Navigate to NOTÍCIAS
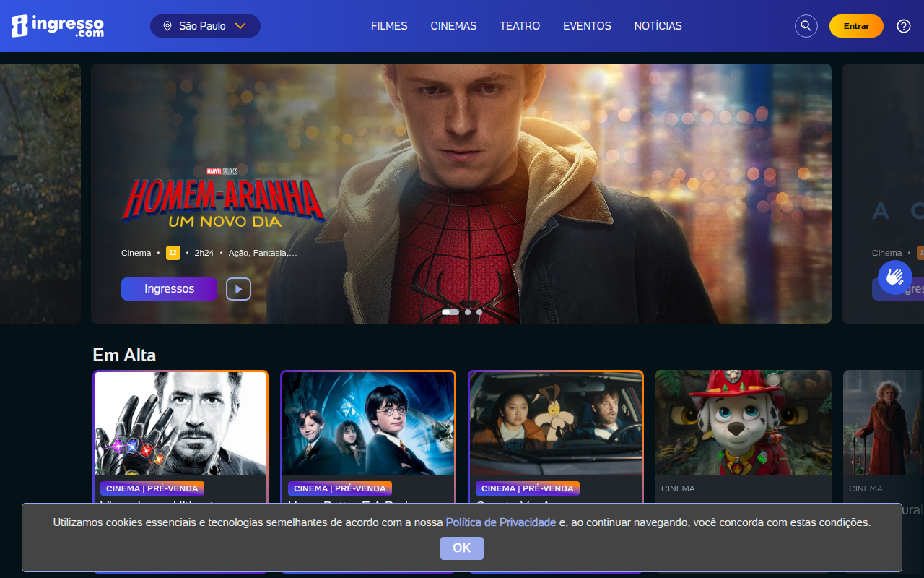This screenshot has height=578, width=924. click(658, 26)
